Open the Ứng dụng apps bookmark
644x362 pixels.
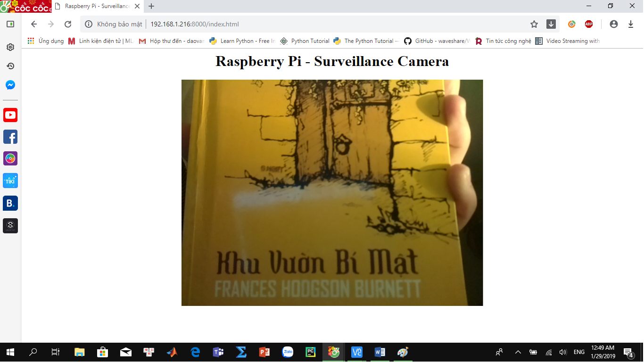46,41
